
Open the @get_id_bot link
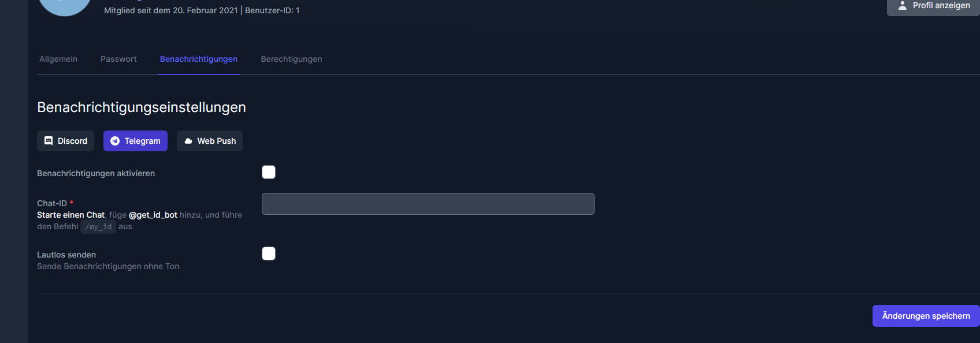[153, 215]
